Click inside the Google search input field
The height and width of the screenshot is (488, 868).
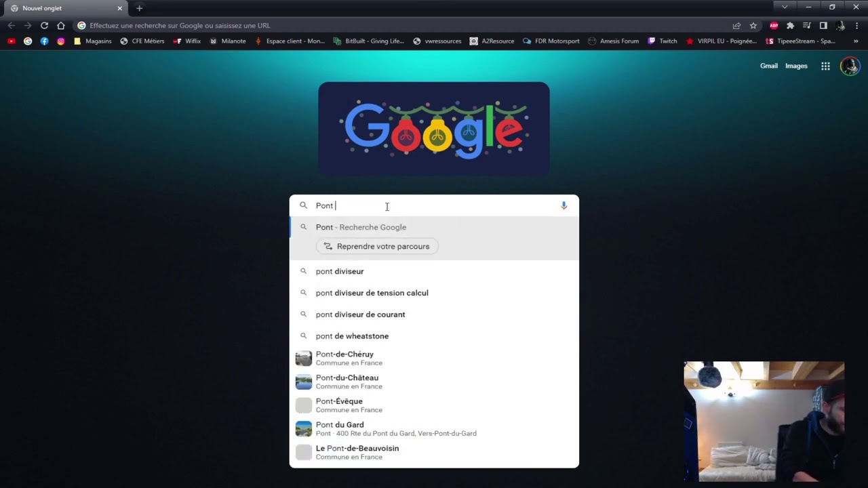(x=434, y=205)
